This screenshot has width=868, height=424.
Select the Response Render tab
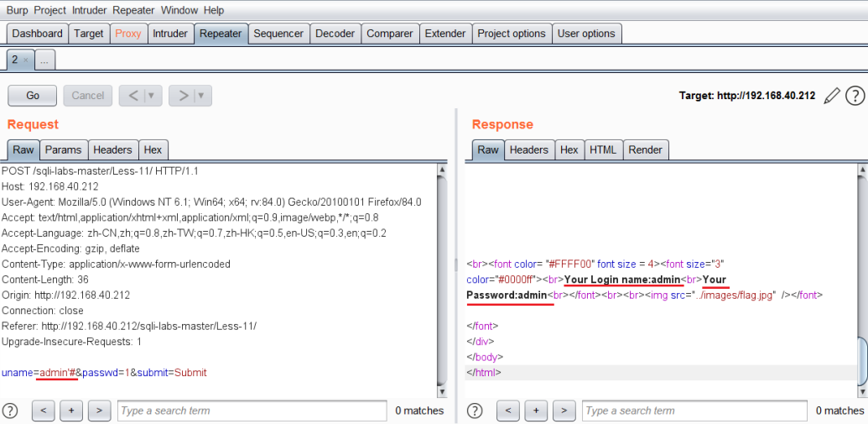click(x=646, y=149)
